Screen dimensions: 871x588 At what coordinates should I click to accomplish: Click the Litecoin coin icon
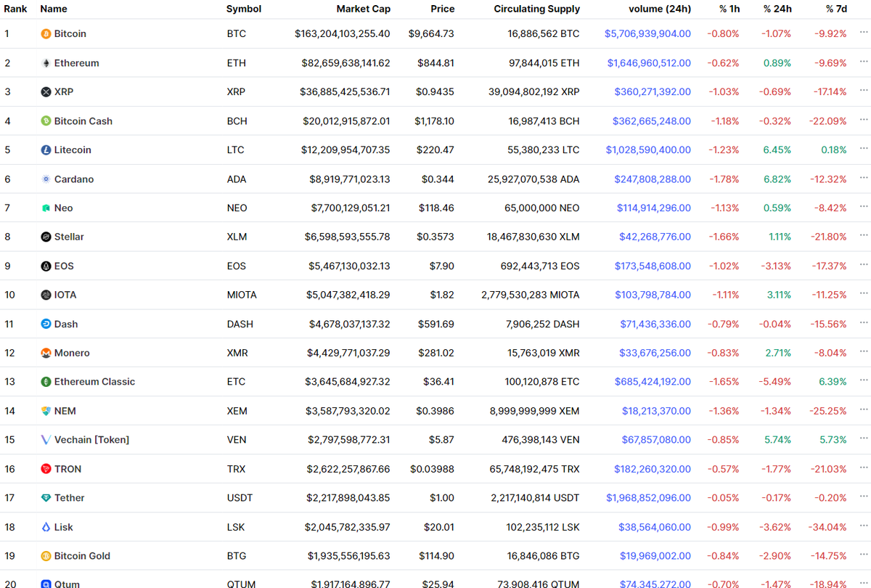click(46, 150)
